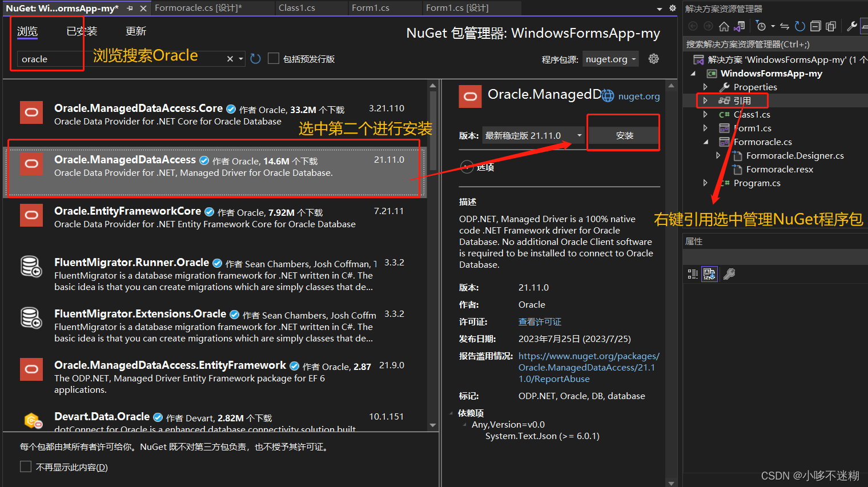Viewport: 868px width, 487px height.
Task: Open the 查看许可证 link
Action: tap(539, 321)
